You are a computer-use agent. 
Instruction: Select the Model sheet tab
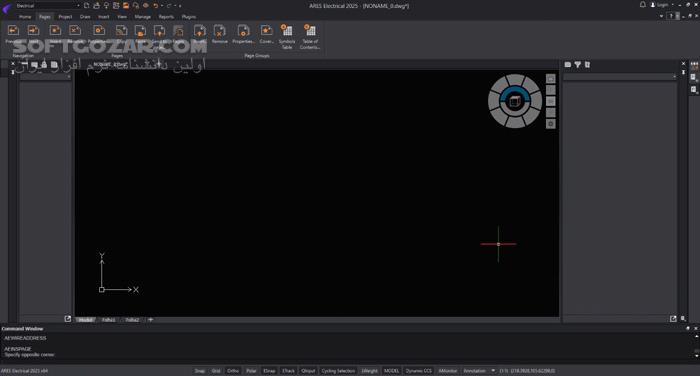(x=85, y=320)
